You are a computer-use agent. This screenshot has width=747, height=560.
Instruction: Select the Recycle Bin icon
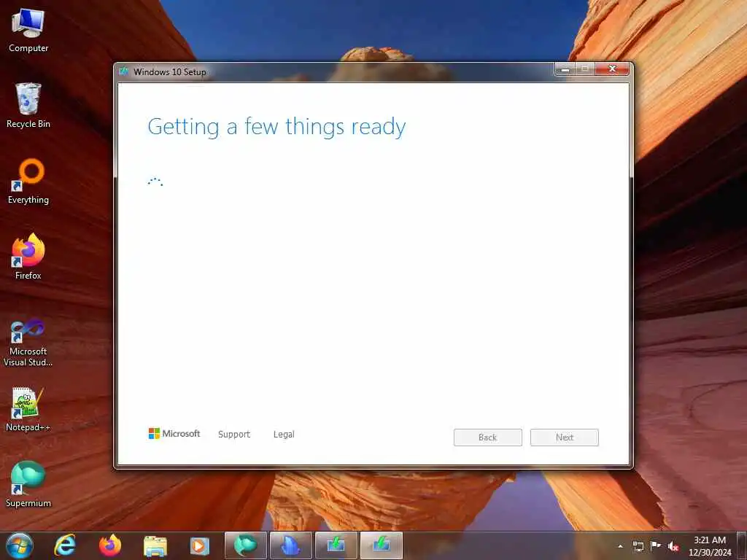(x=28, y=106)
